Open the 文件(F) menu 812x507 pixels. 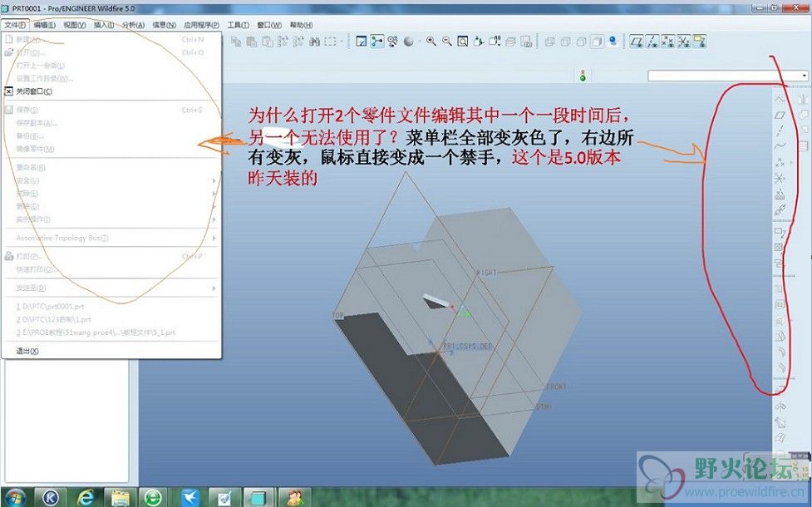(x=15, y=25)
